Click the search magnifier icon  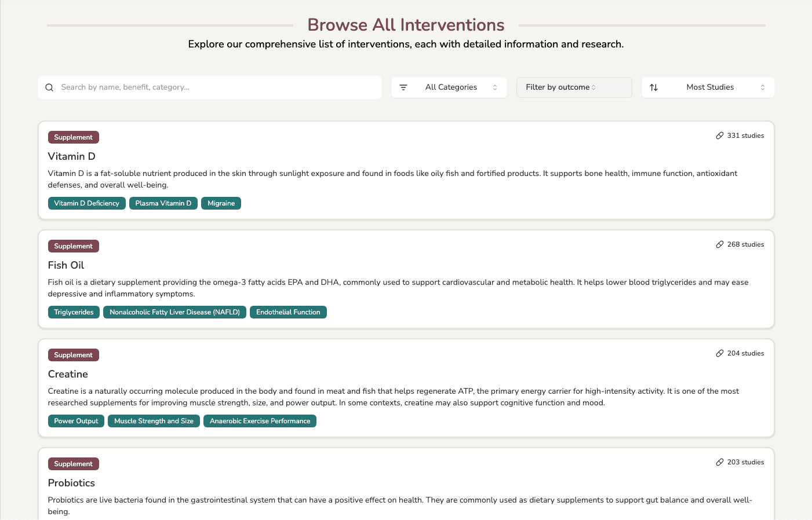[x=49, y=87]
